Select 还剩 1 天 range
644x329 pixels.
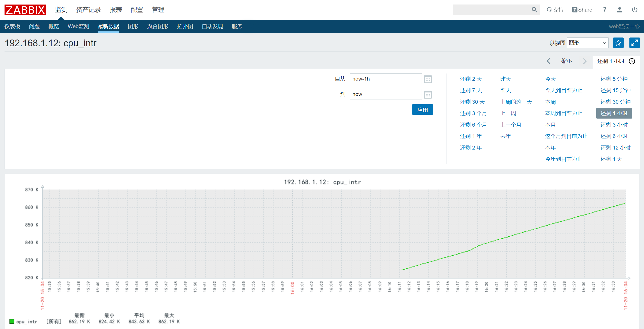point(612,159)
